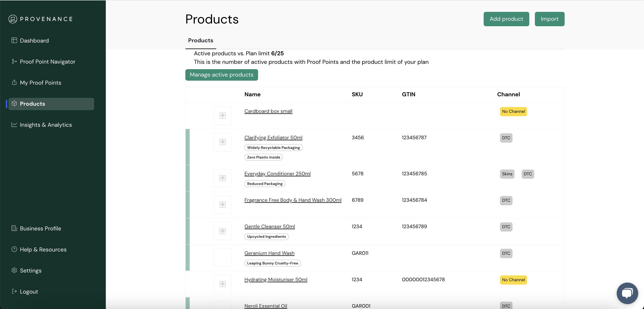The image size is (644, 309).
Task: Open Everyday Conditioner 250ml link
Action: tap(278, 174)
